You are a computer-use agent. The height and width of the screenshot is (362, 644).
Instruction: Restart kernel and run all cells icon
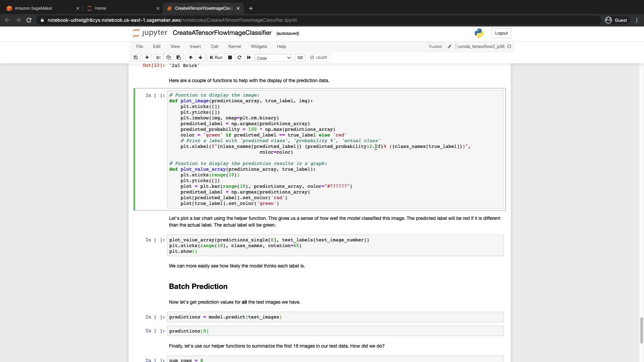[x=249, y=58]
